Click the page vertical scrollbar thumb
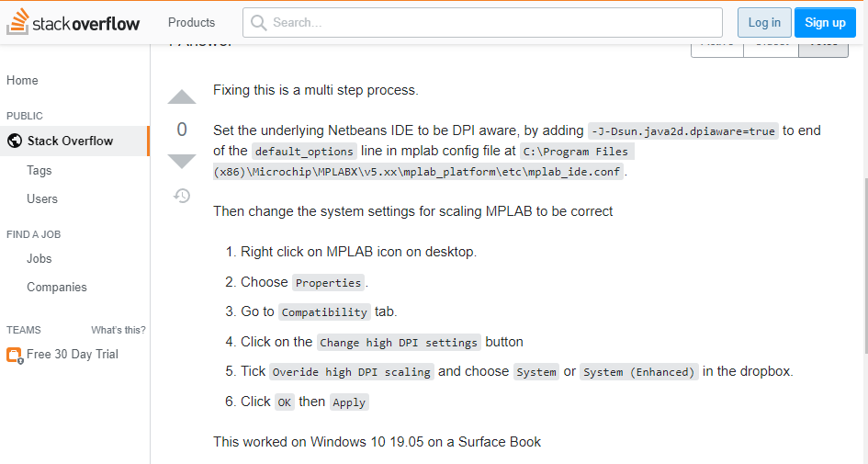This screenshot has width=868, height=464. tap(864, 266)
